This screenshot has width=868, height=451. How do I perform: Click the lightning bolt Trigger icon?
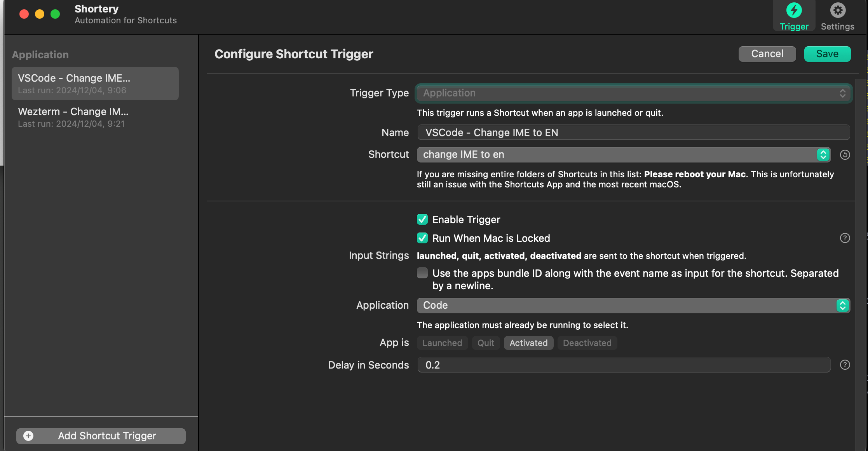click(794, 10)
